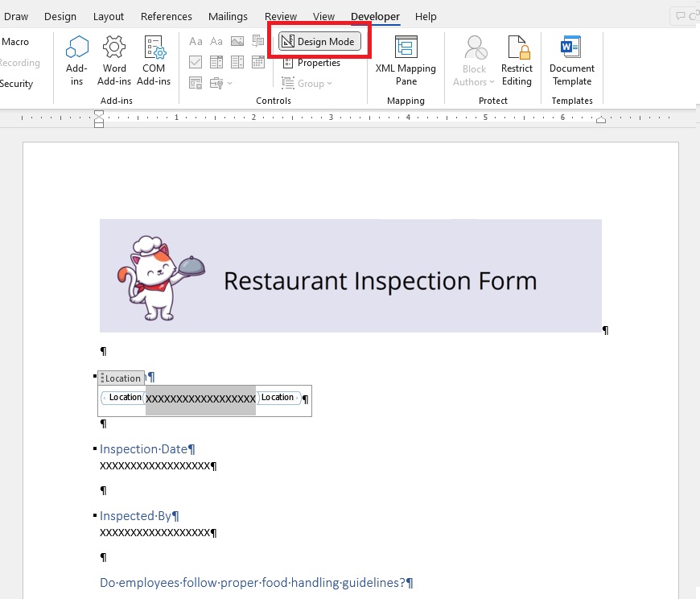The height and width of the screenshot is (599, 700).
Task: Select the Location content control handle
Action: click(121, 378)
